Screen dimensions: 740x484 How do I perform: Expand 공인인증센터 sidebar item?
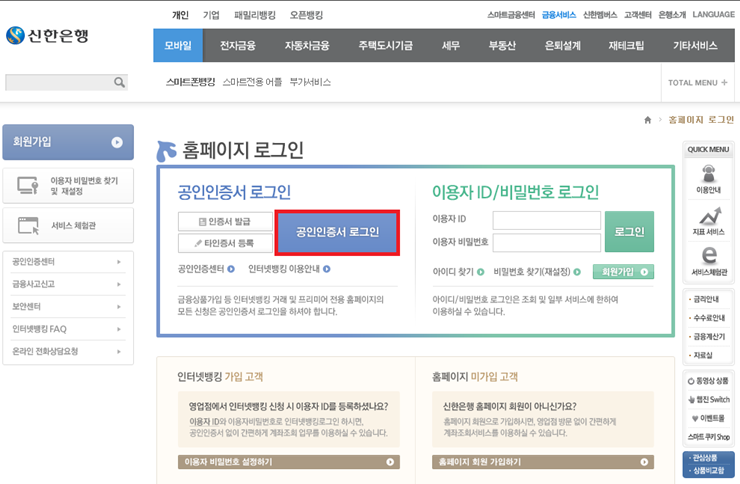click(68, 262)
